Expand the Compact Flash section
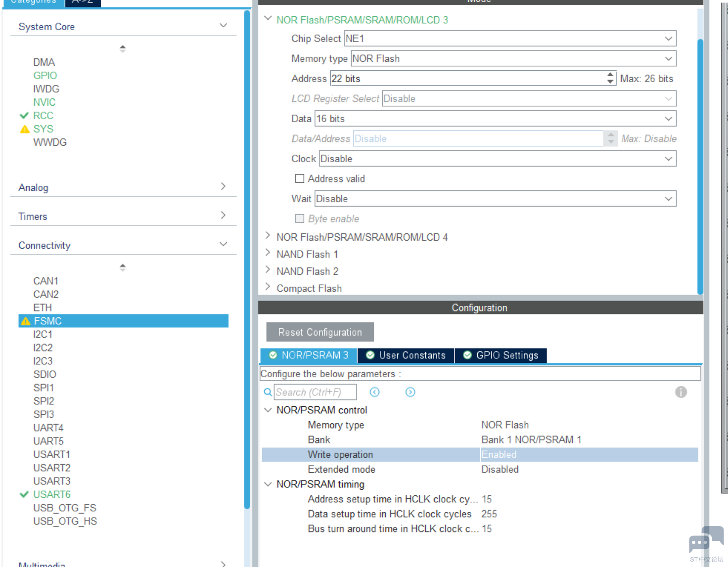Screen dimensions: 728x567 268,287
